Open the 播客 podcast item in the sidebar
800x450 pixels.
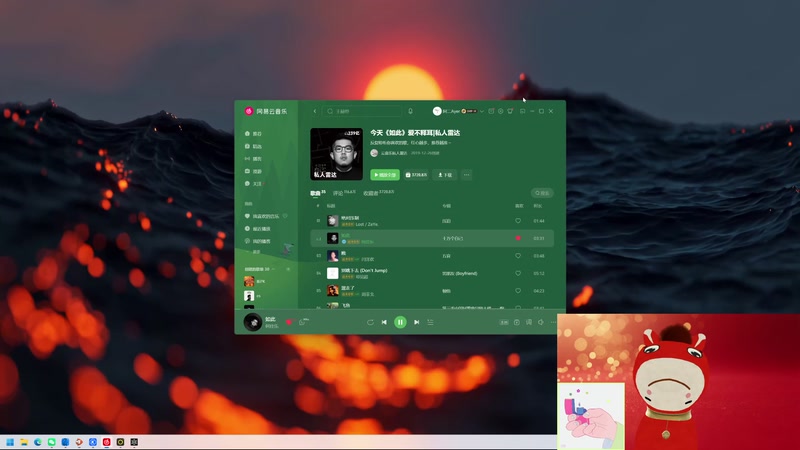tap(253, 159)
